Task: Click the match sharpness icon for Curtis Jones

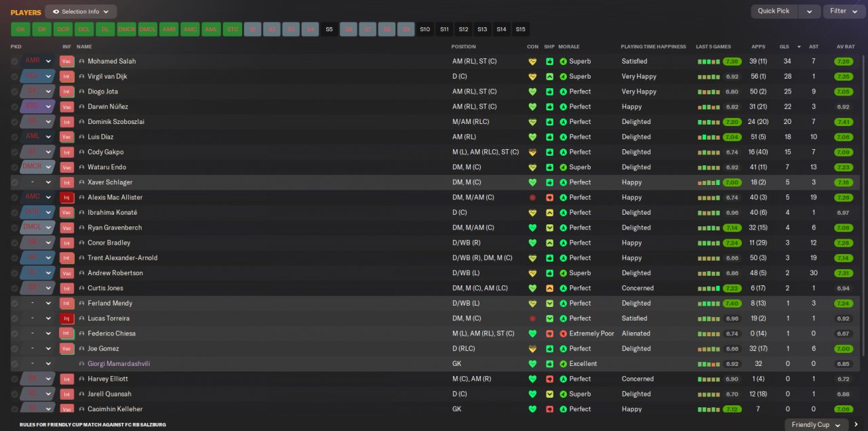Action: click(x=549, y=288)
